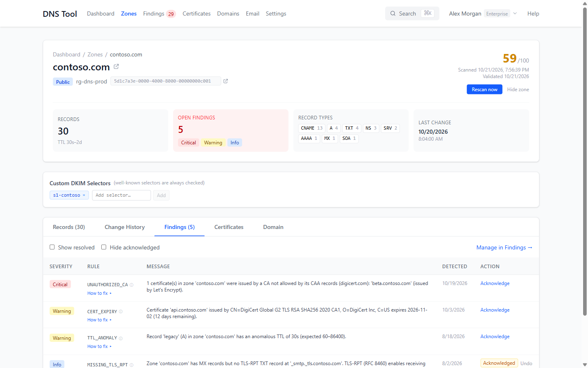This screenshot has height=368, width=588.
Task: Click info icon beside MISSING_TLS_RPT rule
Action: pos(131,365)
